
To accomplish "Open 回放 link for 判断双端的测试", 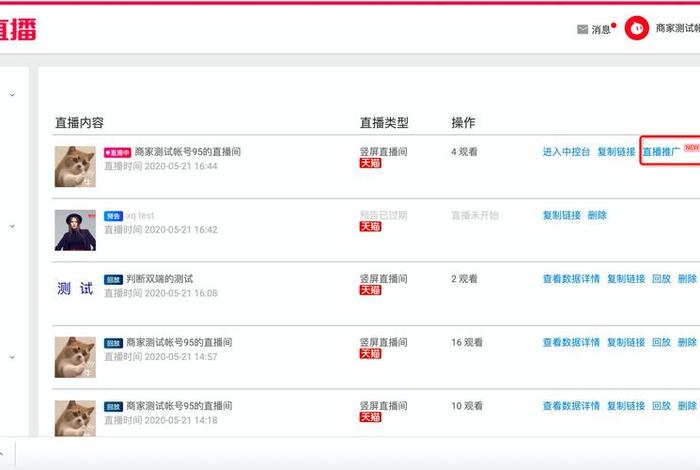I will click(x=661, y=279).
